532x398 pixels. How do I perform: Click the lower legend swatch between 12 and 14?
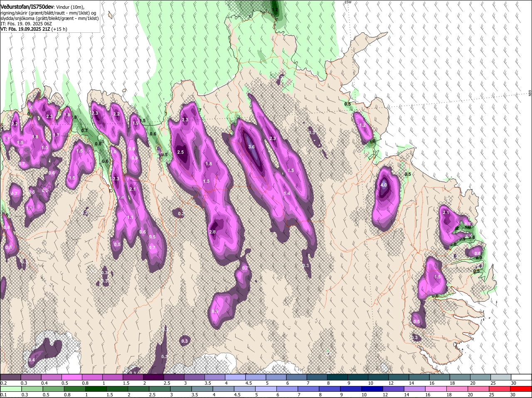394,389
